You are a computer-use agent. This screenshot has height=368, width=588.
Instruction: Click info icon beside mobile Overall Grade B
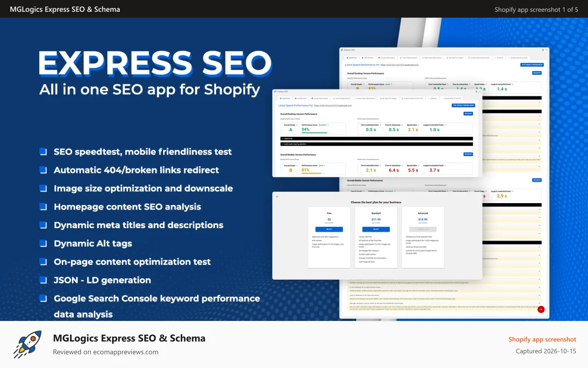click(297, 165)
